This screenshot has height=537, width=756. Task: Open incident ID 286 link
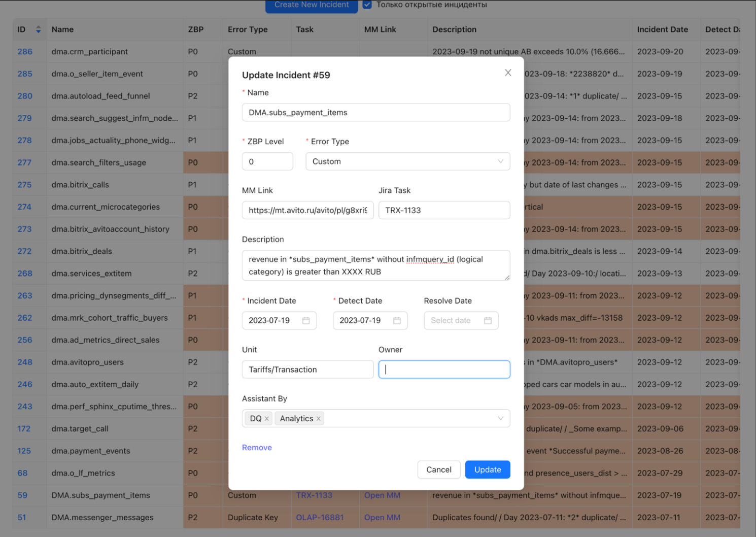tap(25, 52)
